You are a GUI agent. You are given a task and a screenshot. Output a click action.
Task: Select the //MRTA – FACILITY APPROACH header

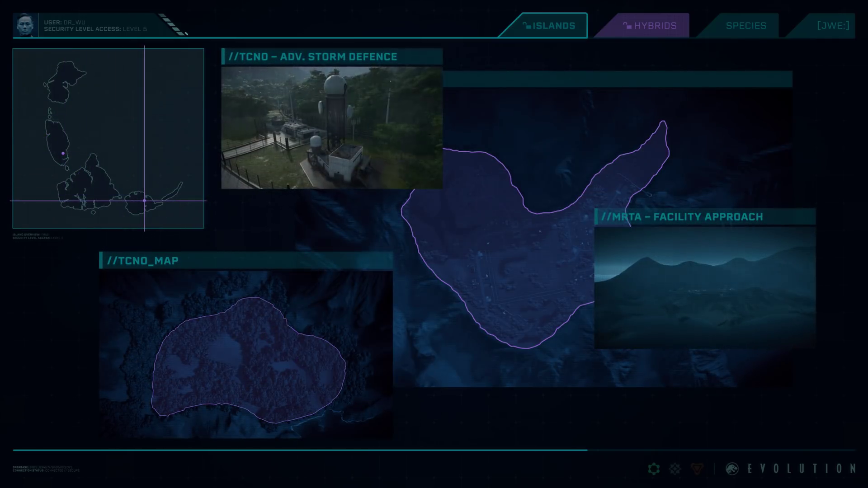pos(705,216)
